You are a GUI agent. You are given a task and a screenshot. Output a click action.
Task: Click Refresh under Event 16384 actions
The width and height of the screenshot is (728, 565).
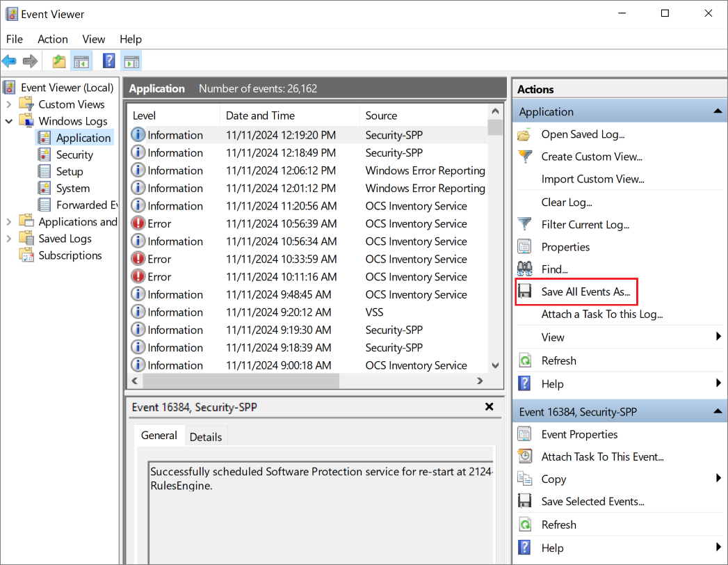(558, 525)
